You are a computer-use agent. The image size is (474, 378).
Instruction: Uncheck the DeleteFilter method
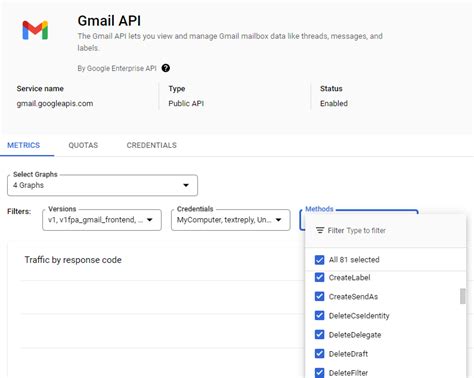[319, 373]
